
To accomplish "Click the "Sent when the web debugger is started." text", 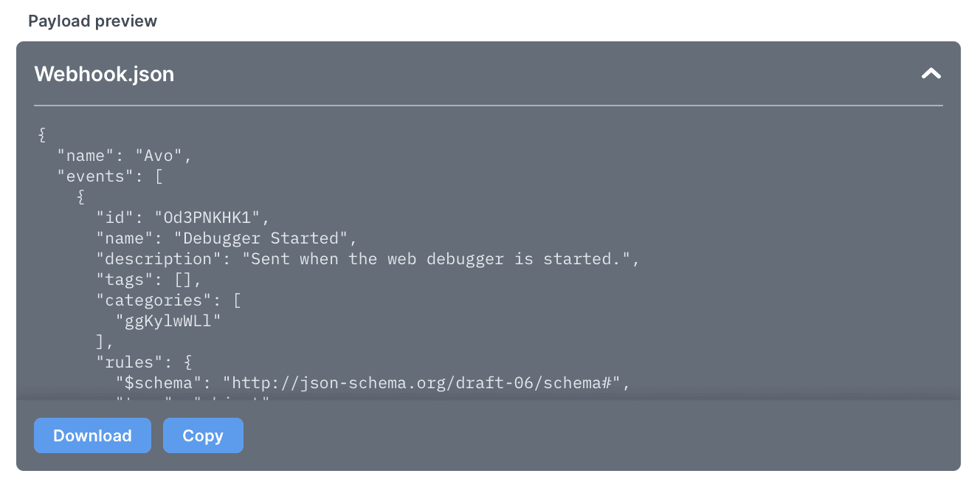I will point(440,259).
